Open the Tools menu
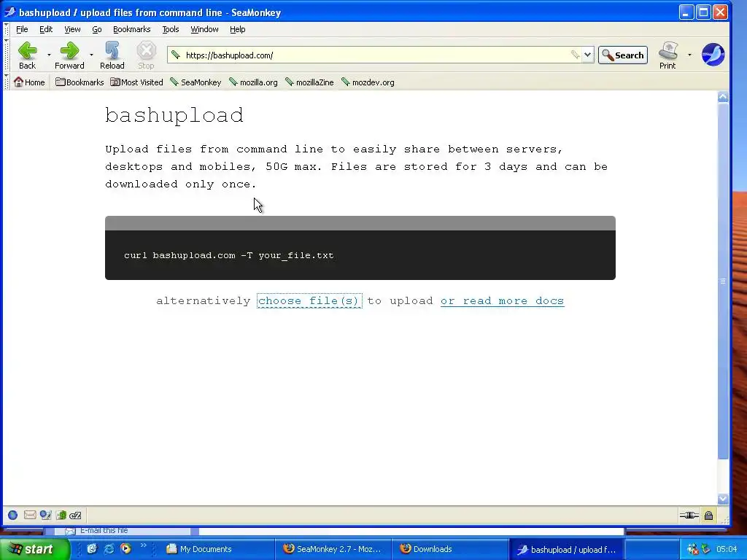This screenshot has height=560, width=747. [171, 29]
